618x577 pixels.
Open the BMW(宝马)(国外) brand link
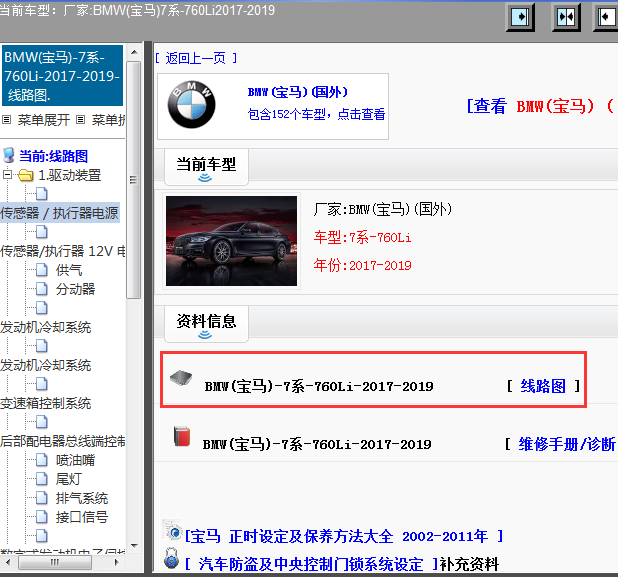(x=298, y=92)
